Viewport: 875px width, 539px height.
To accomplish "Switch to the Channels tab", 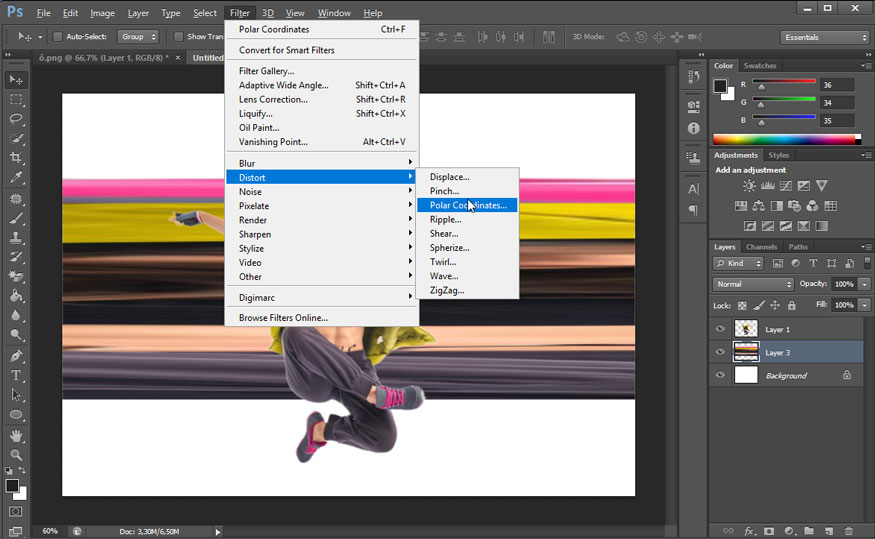I will tap(761, 247).
